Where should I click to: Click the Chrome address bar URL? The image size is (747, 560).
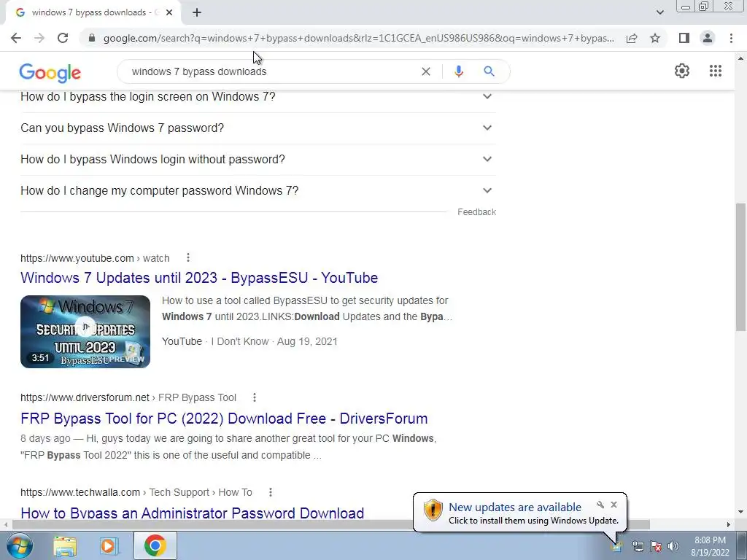pyautogui.click(x=359, y=38)
